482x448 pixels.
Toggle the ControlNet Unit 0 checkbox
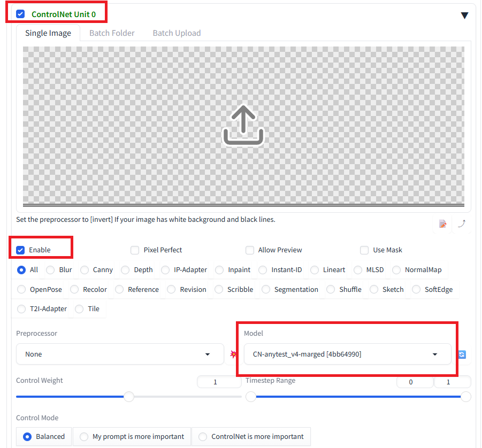(20, 14)
